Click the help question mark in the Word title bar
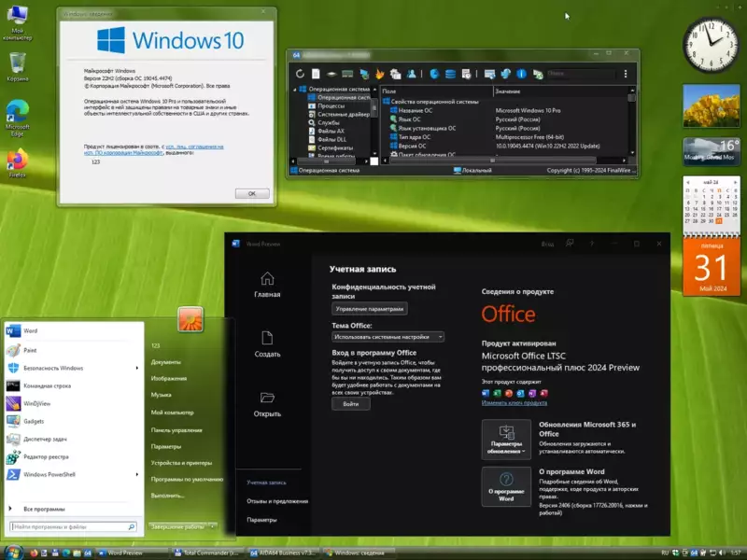Viewport: 747px width, 560px height. (592, 244)
